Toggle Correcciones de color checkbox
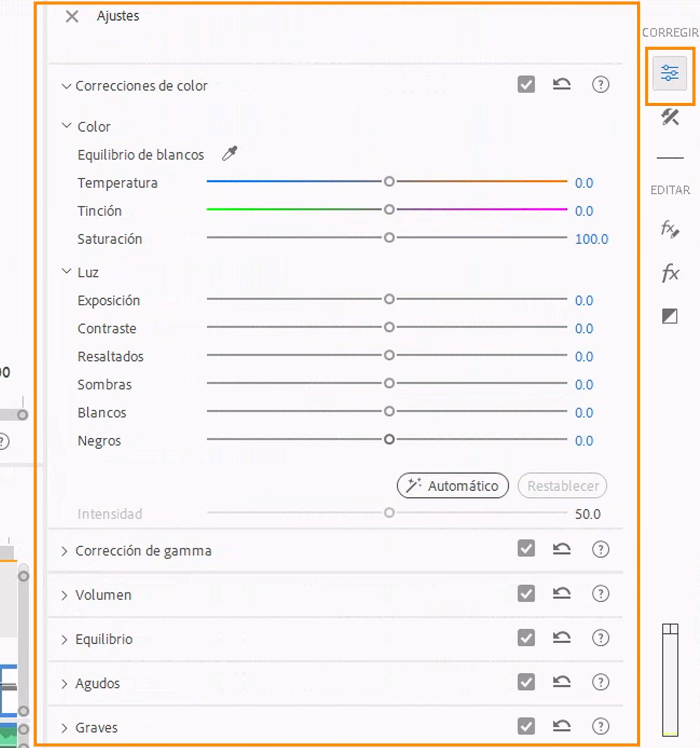This screenshot has height=748, width=700. [x=526, y=84]
